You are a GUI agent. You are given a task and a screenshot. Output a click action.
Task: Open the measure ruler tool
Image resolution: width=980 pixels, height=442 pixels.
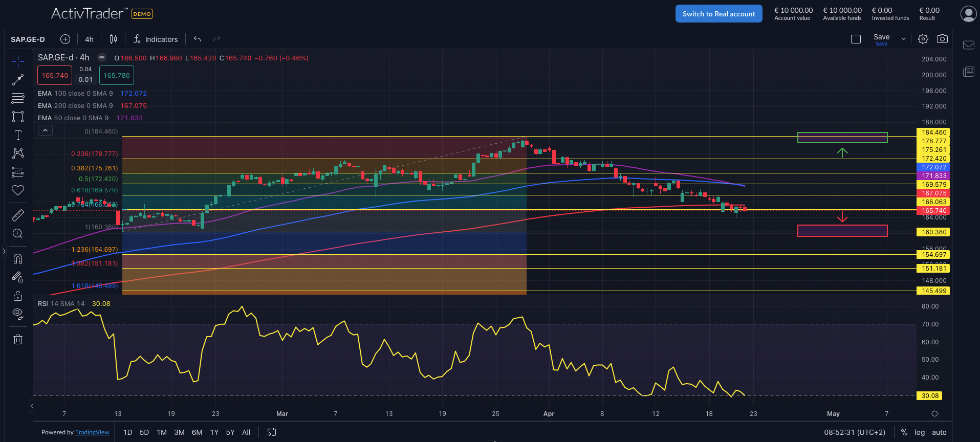[18, 215]
